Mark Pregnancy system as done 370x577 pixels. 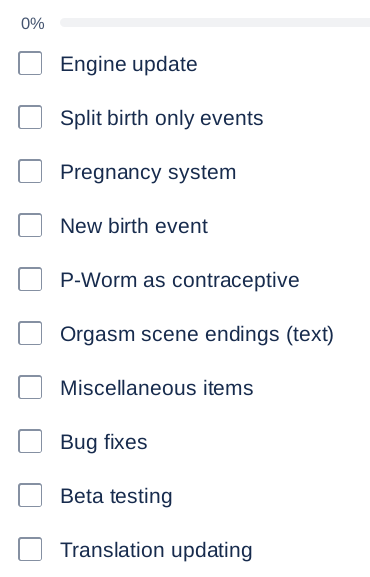(x=30, y=171)
